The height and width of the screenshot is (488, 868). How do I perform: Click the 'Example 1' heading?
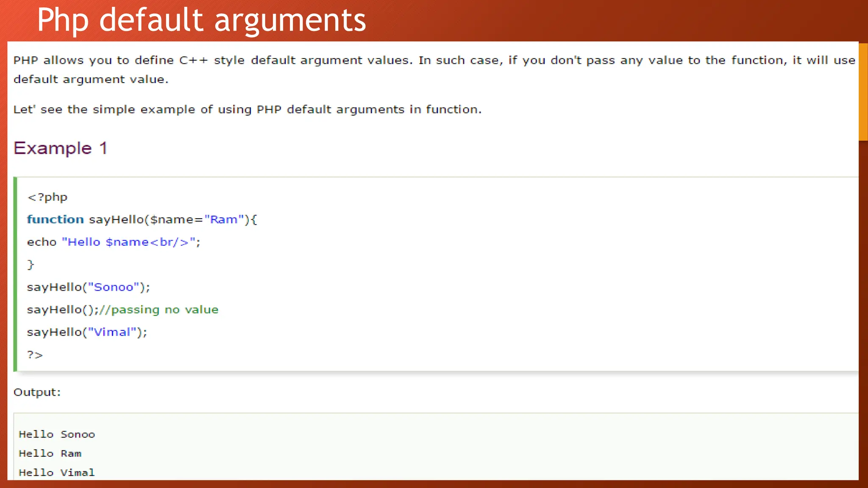click(x=60, y=148)
